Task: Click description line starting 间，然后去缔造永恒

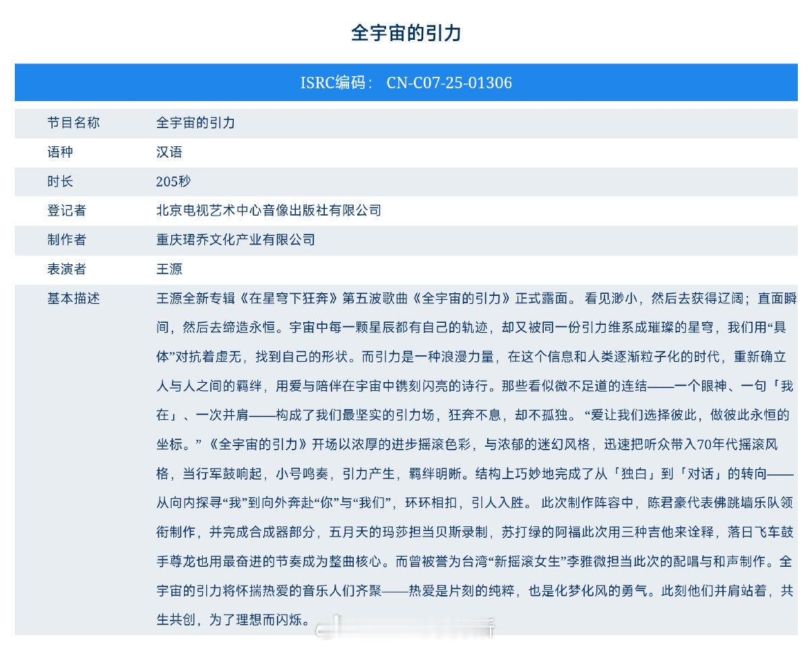Action: (x=472, y=328)
